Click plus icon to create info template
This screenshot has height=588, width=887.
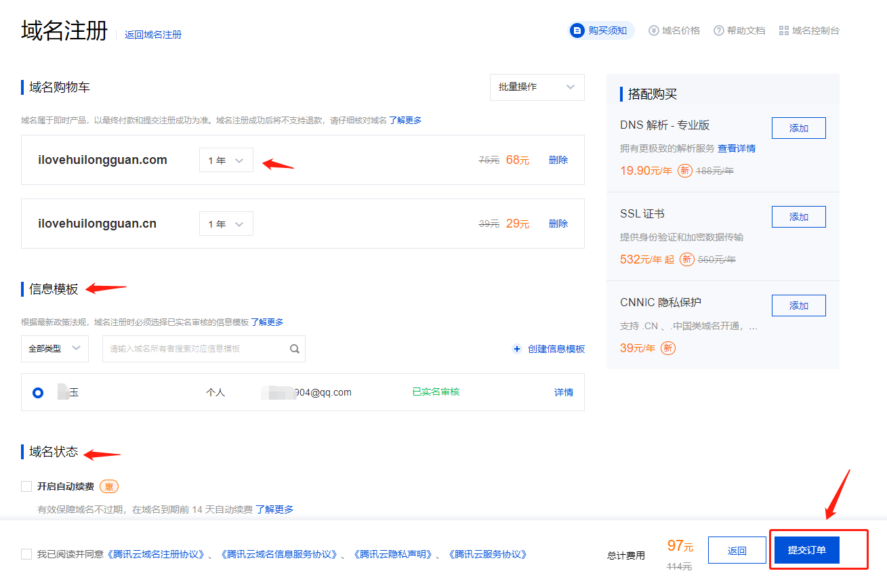pyautogui.click(x=517, y=349)
